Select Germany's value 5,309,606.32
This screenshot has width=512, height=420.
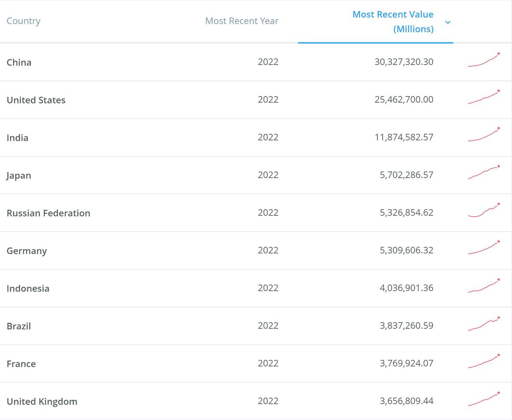[407, 250]
